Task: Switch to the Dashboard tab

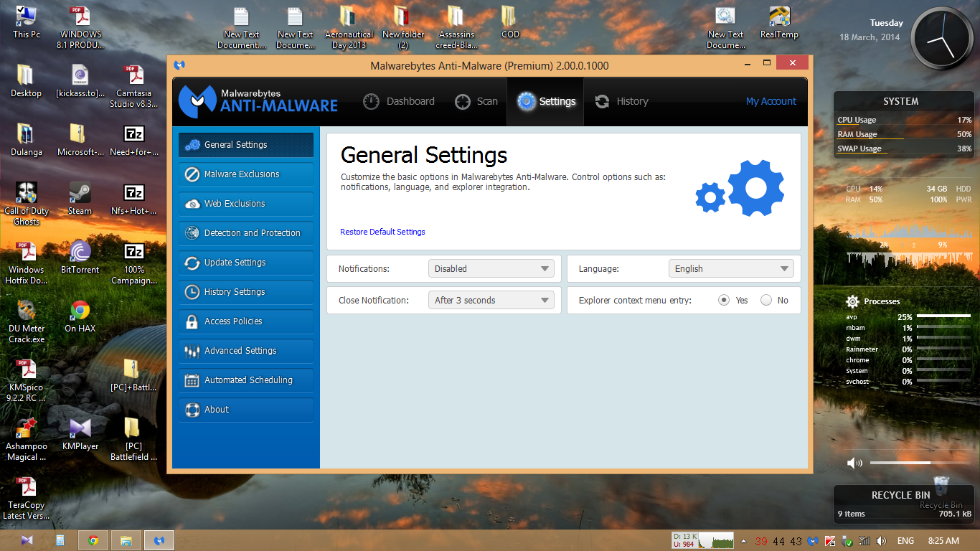Action: pos(399,101)
